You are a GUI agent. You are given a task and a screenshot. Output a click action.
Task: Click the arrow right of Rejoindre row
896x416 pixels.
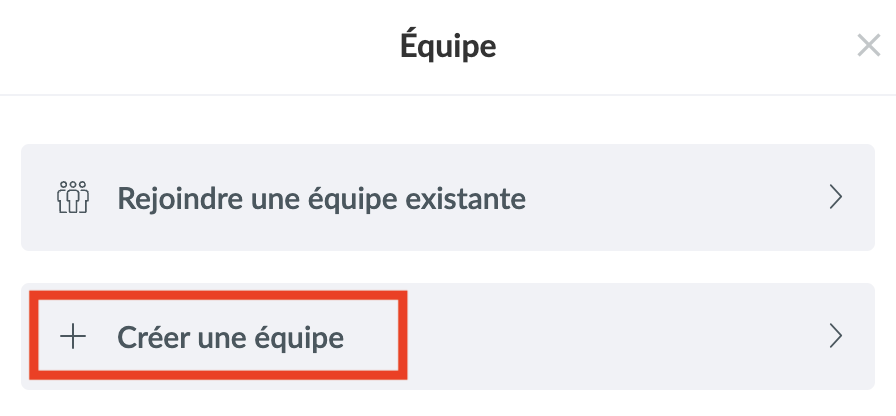pyautogui.click(x=837, y=197)
